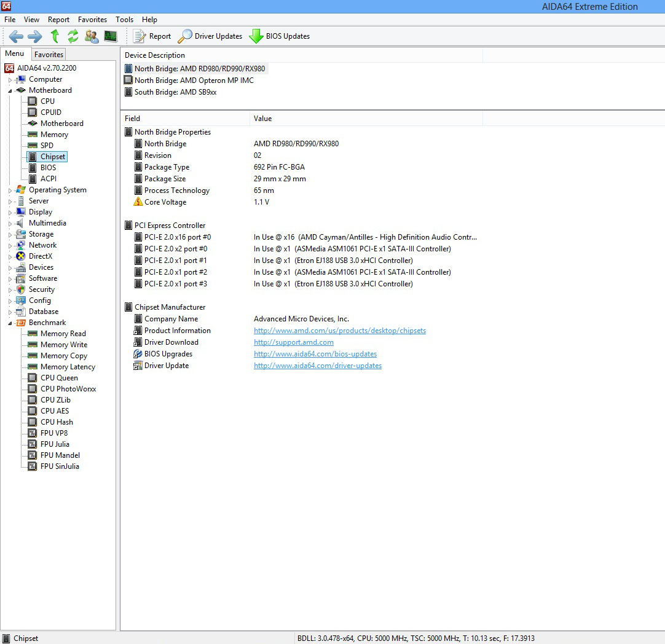Select North Bridge AMD Opteron MP IMC
The image size is (665, 644).
(x=194, y=80)
